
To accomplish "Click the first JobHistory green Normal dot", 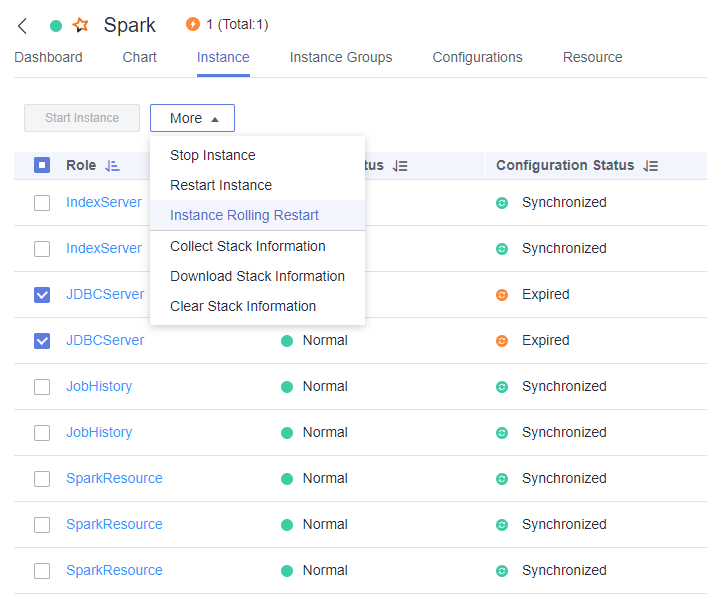I will click(287, 387).
